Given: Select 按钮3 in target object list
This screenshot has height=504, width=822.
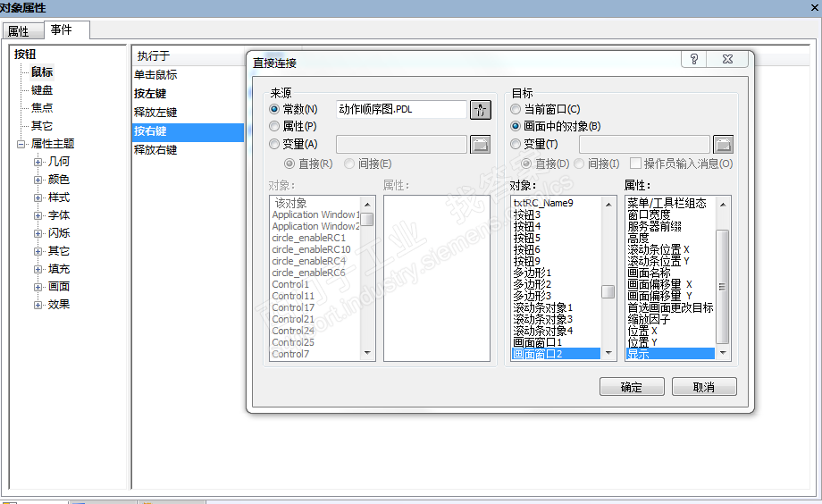Looking at the screenshot, I should (556, 214).
